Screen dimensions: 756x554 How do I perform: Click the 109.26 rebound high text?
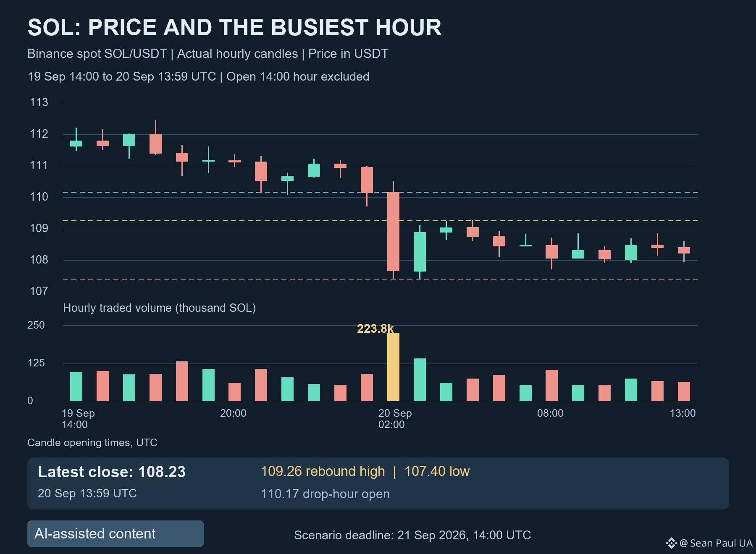point(323,471)
